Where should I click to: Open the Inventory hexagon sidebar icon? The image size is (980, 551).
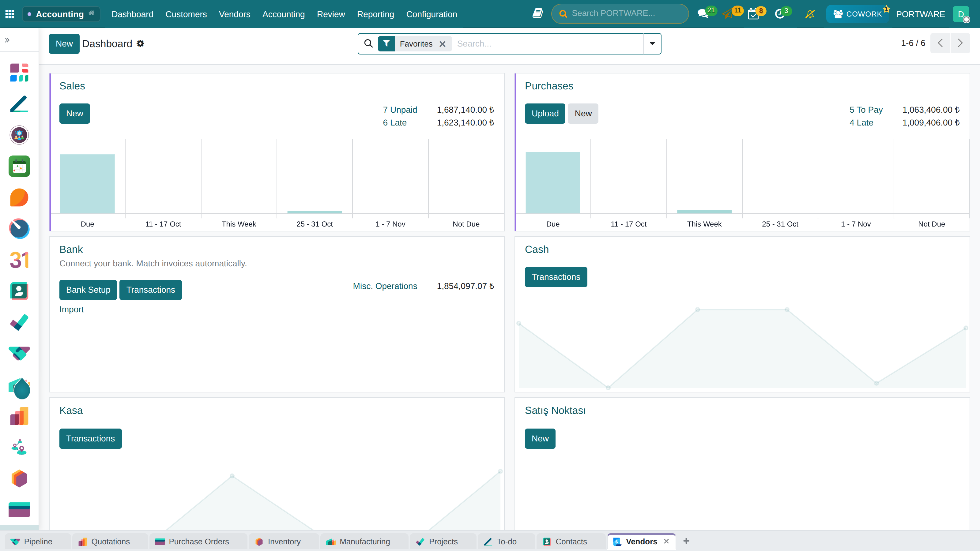click(x=19, y=479)
